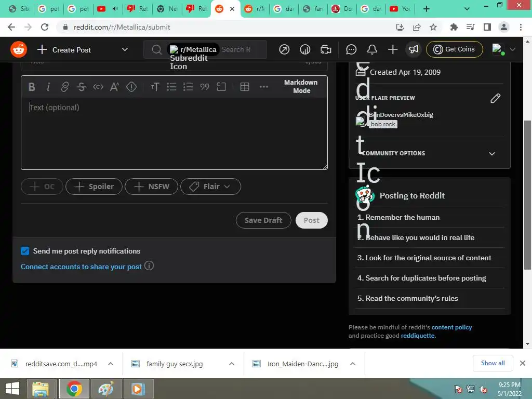
Task: Switch to the 'fan' tab
Action: 313,9
